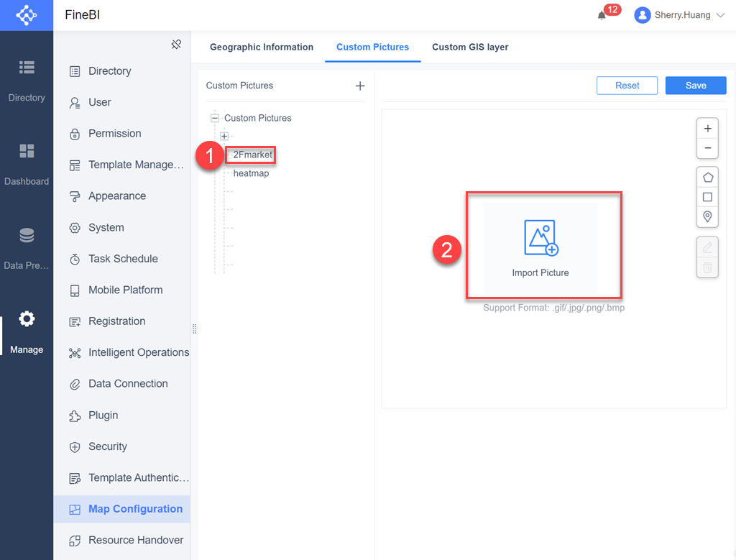Image resolution: width=736 pixels, height=560 pixels.
Task: Select the location marker tool
Action: pos(707,216)
